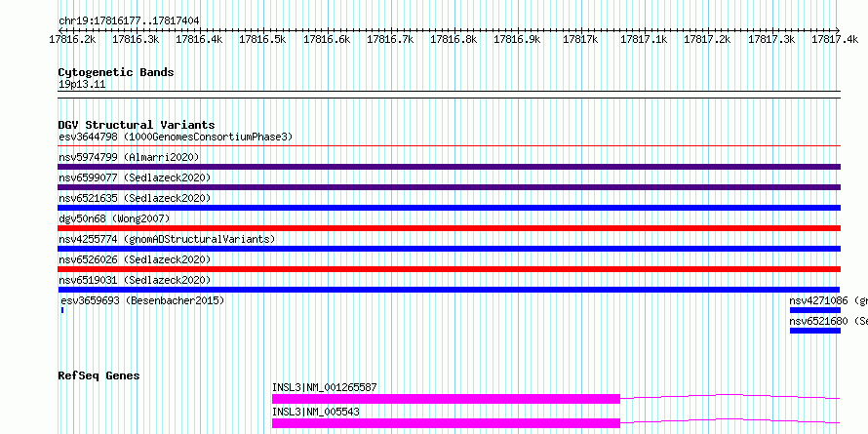Click the 17816.9k ruler tick label
This screenshot has height=434, width=868.
pos(517,39)
